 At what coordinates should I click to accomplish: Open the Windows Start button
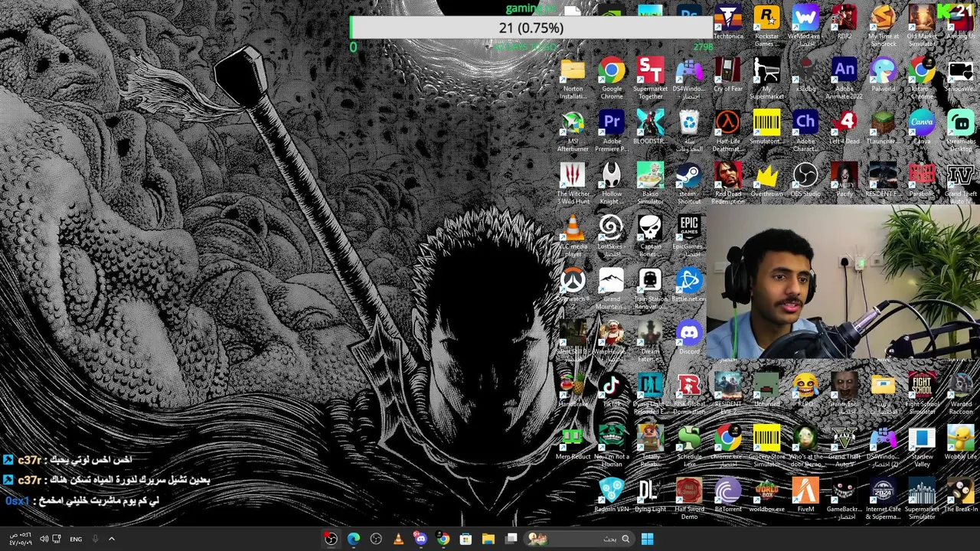(x=647, y=539)
